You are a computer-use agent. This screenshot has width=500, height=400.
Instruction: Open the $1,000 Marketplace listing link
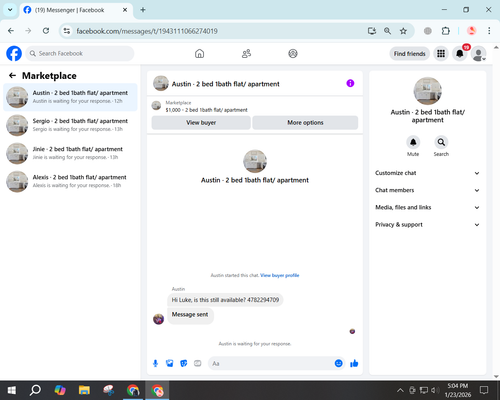tap(206, 110)
